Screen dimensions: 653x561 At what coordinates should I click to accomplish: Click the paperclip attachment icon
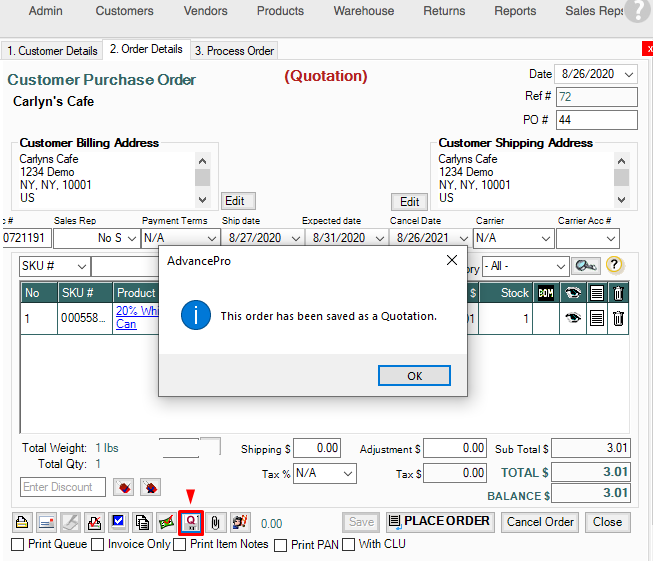coord(214,522)
